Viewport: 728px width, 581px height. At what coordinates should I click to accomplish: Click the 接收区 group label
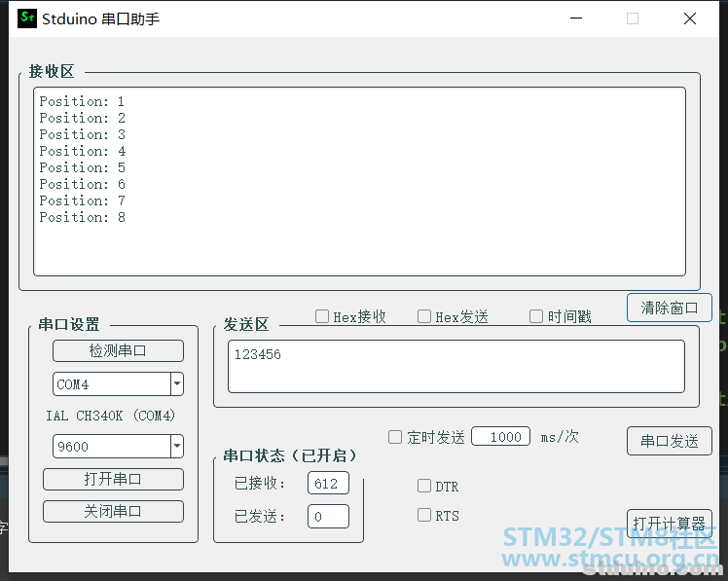(51, 71)
